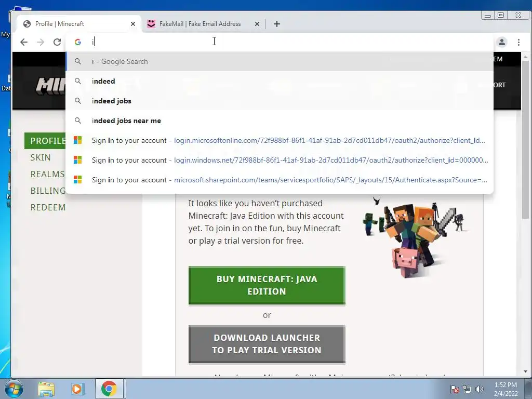
Task: Click Microsoft logo beside sharepoint suggestion
Action: [x=78, y=179]
